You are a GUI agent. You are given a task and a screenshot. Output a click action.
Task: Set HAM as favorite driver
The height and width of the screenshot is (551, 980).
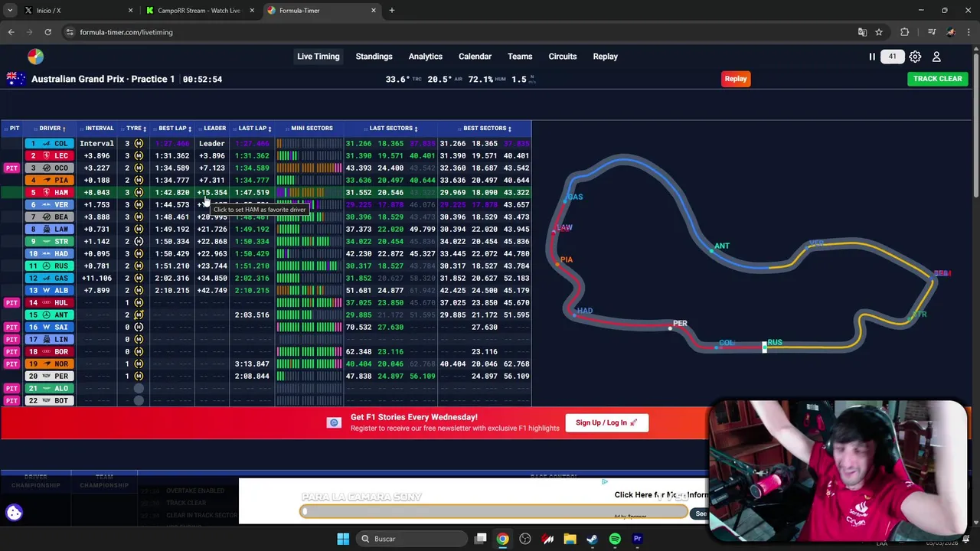click(x=50, y=192)
